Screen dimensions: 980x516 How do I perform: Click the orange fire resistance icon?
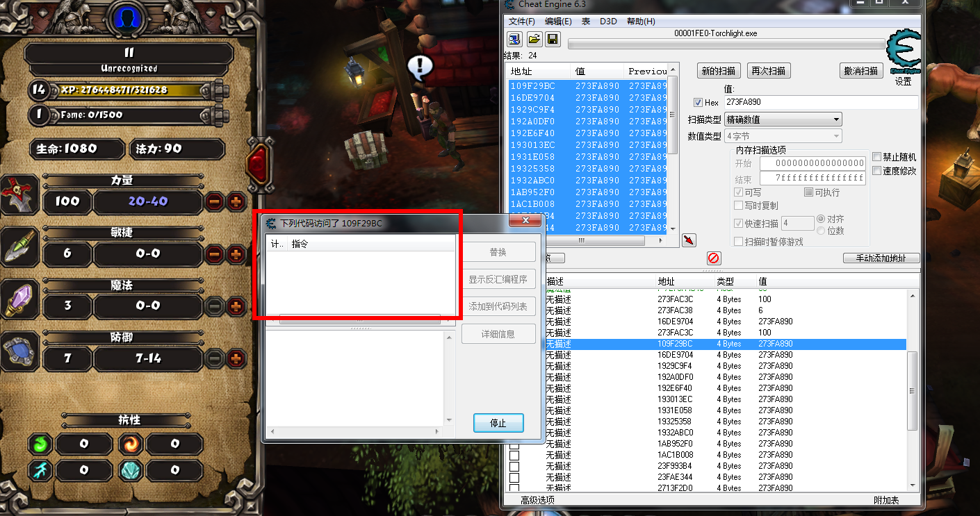point(129,443)
